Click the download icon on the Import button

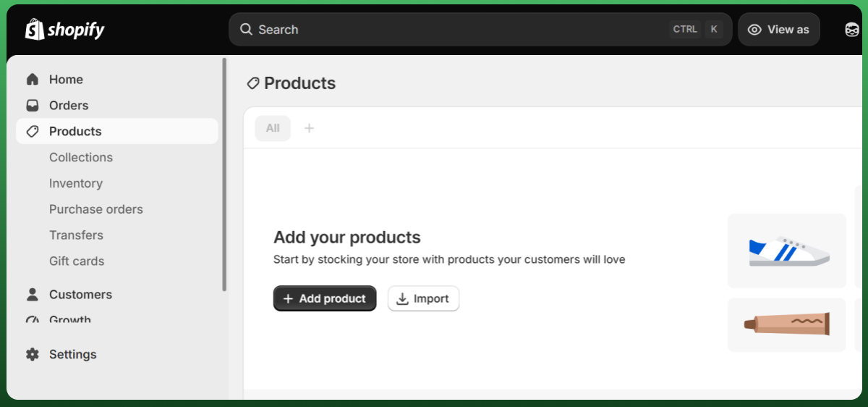pyautogui.click(x=403, y=298)
